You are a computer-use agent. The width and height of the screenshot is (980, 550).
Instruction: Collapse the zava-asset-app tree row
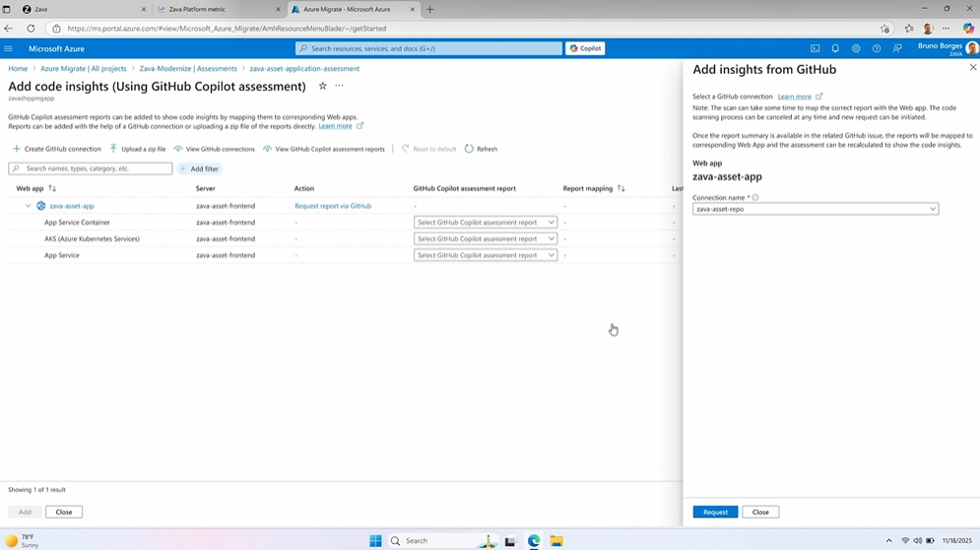click(28, 206)
